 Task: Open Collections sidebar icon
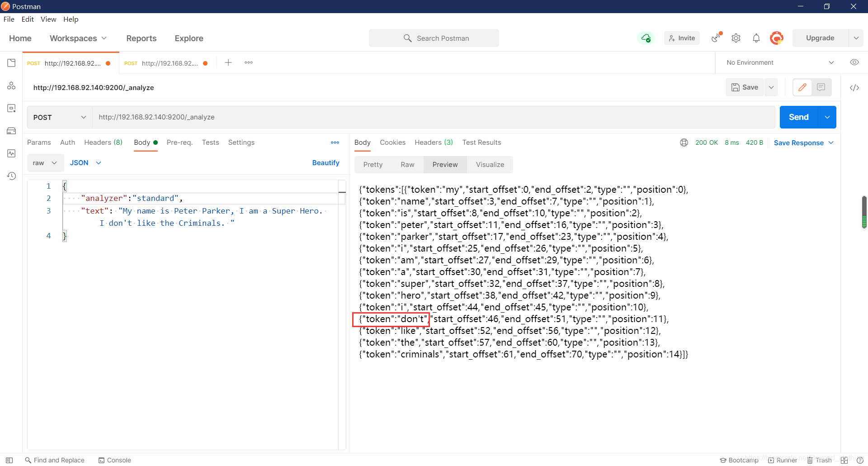tap(11, 63)
